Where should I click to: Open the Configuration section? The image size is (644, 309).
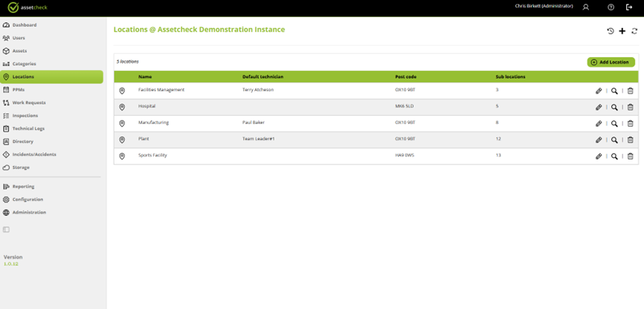[x=27, y=200]
